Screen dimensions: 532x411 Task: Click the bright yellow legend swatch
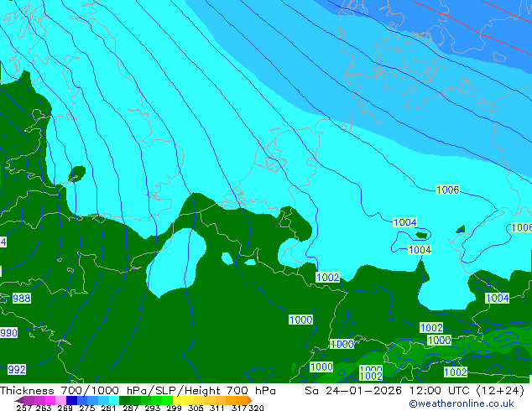click(178, 400)
